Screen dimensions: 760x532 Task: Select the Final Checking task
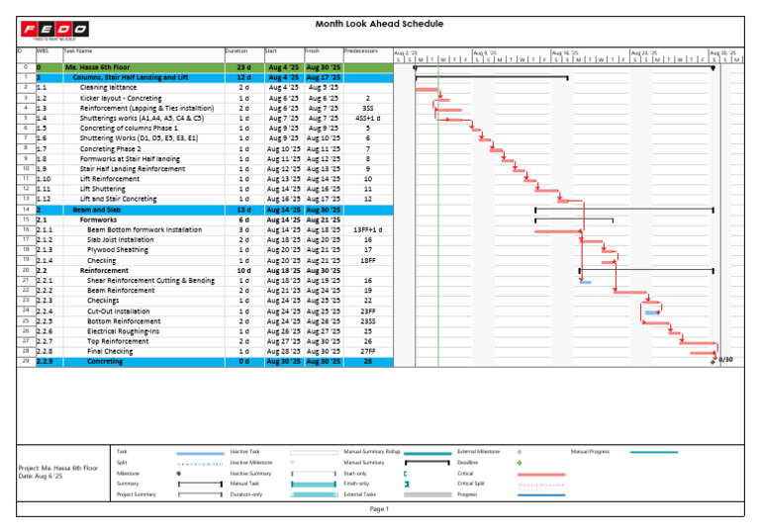[110, 351]
